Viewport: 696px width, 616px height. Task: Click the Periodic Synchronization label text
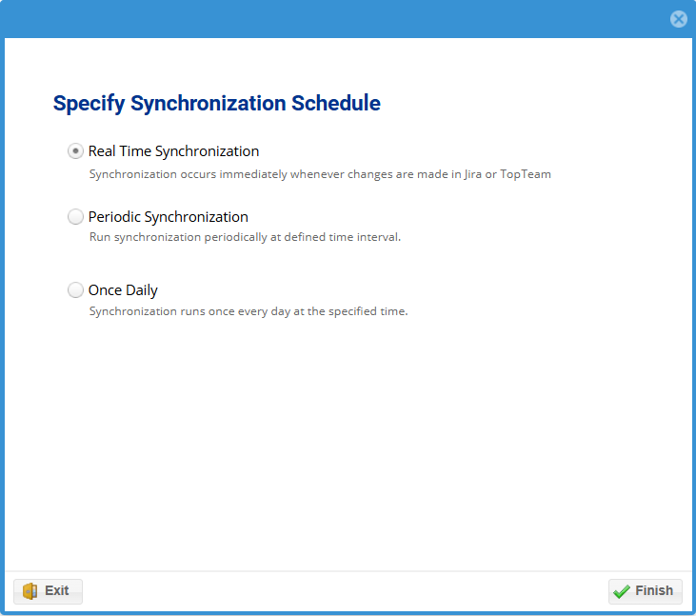click(x=168, y=217)
